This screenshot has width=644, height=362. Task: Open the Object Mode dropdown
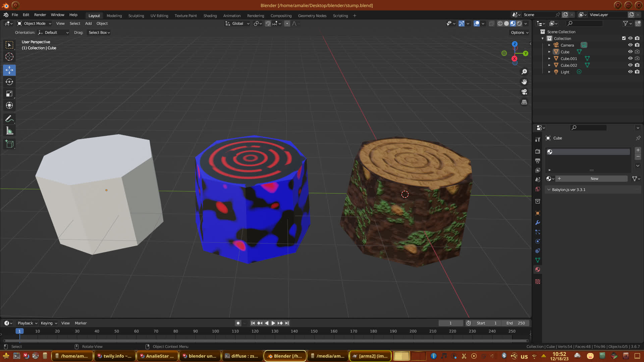point(34,23)
